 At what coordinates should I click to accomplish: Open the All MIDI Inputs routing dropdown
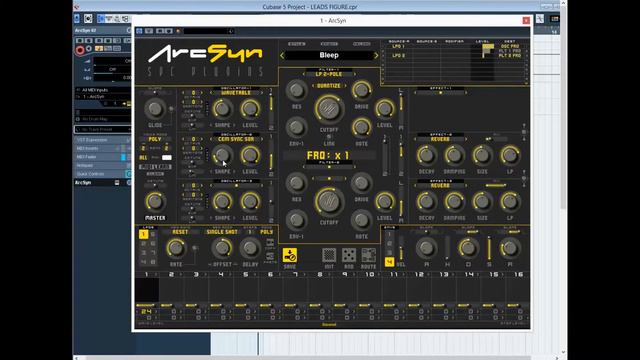[x=103, y=90]
